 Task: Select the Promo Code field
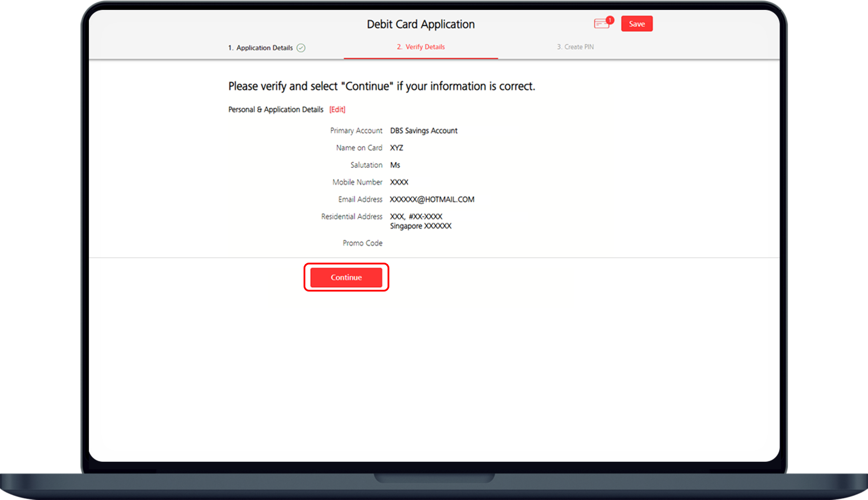(x=362, y=243)
